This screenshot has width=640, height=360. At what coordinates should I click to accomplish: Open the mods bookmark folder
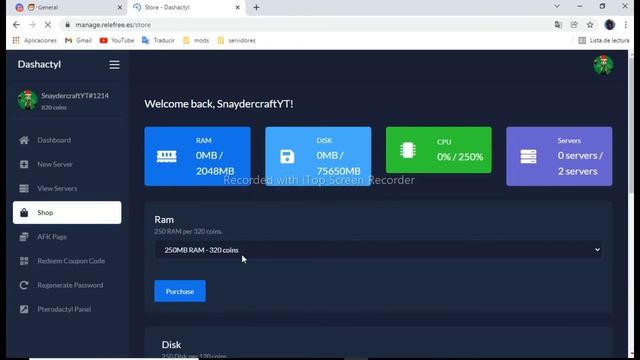(x=196, y=40)
